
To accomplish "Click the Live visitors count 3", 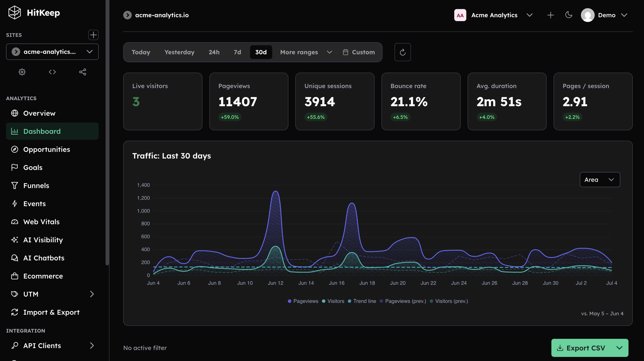I will (136, 102).
